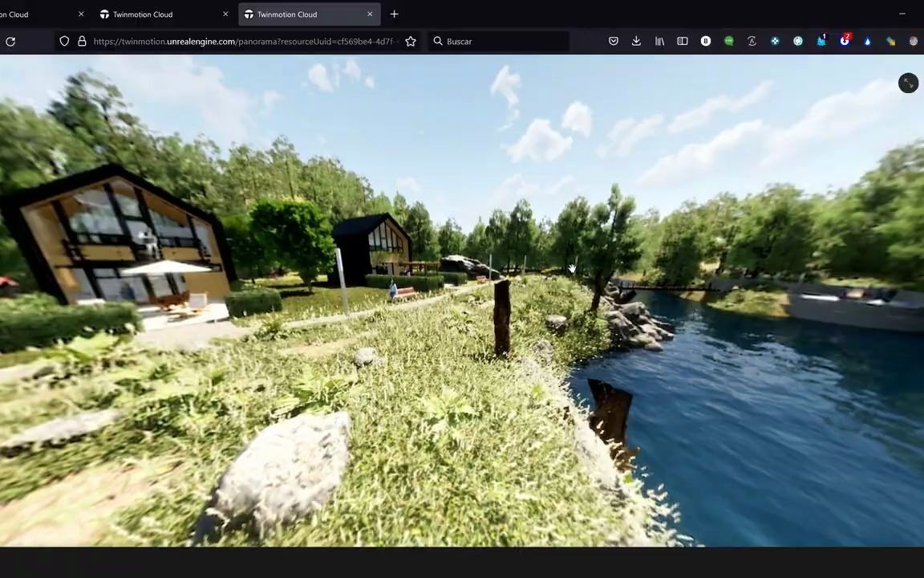Image resolution: width=924 pixels, height=578 pixels.
Task: Close the leftmost Cloud tab
Action: pyautogui.click(x=81, y=14)
